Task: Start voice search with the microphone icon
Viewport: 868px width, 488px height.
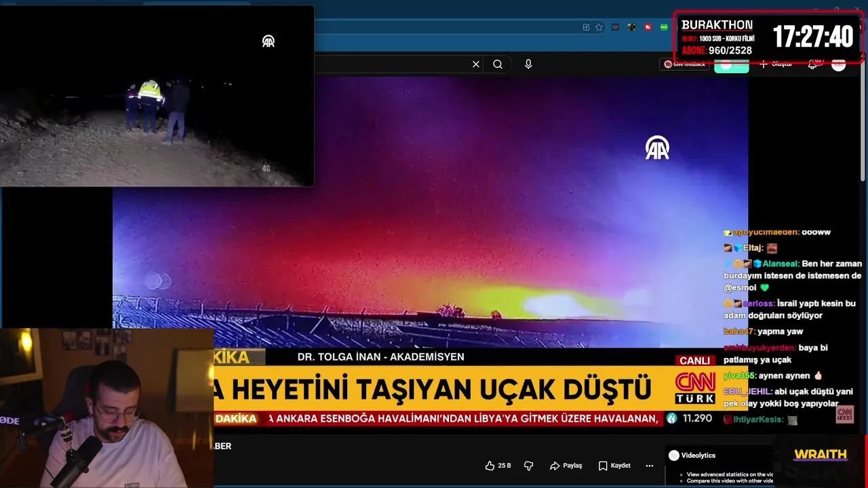Action: (528, 64)
